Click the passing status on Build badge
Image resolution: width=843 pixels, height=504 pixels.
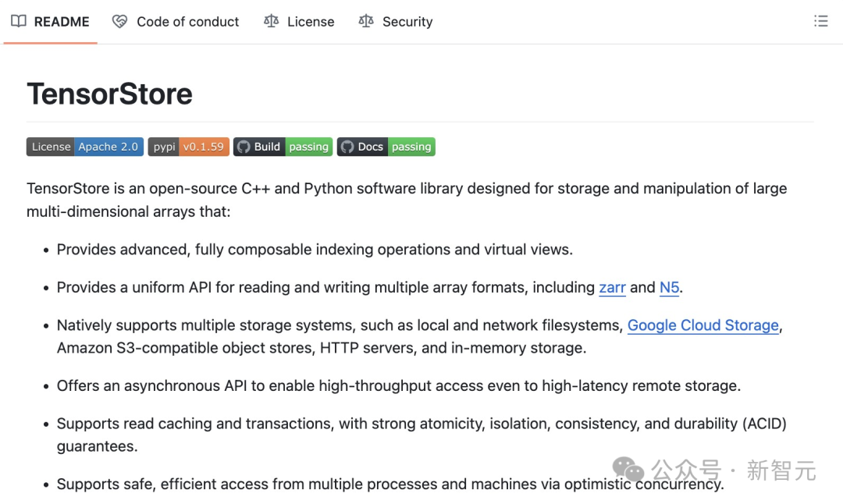(x=309, y=147)
